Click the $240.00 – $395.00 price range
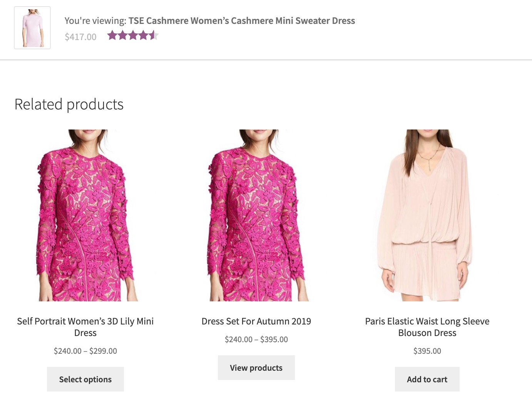 pos(256,339)
